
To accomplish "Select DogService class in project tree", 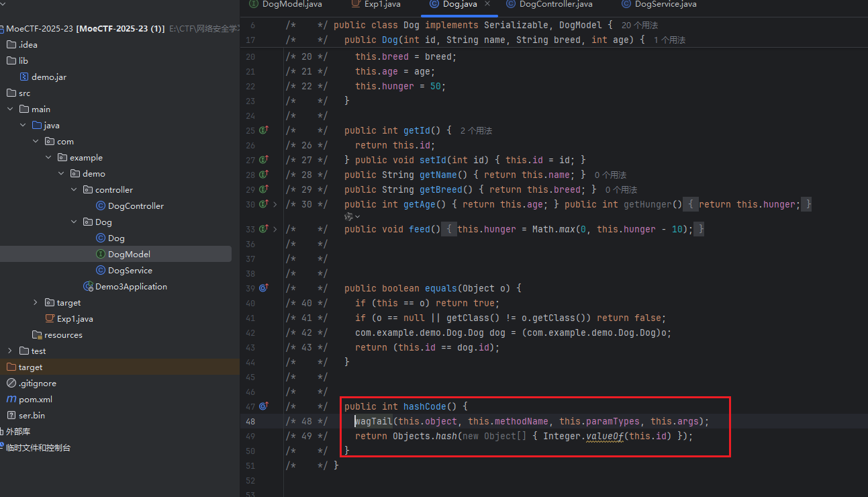I will pos(130,271).
